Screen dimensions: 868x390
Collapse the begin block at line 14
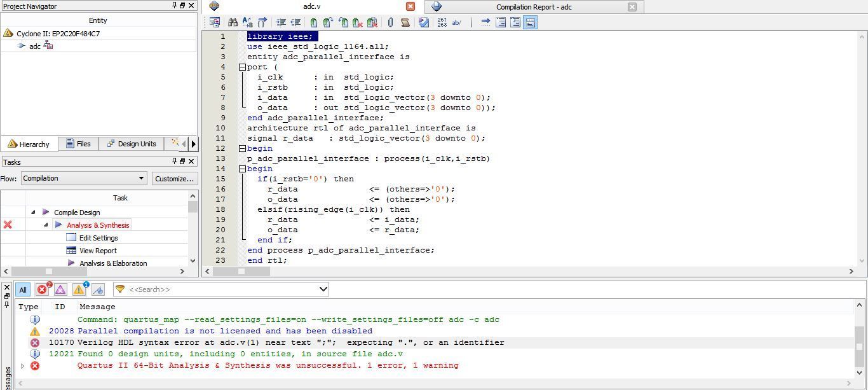(x=242, y=169)
